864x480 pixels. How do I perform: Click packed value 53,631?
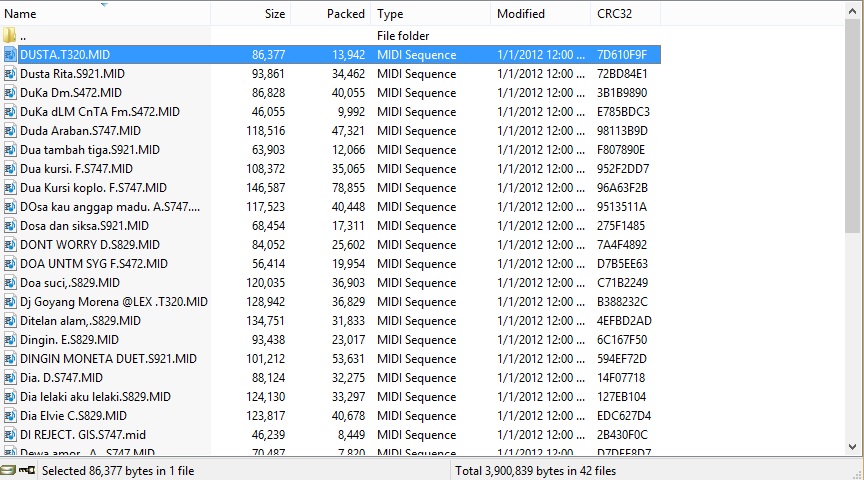(348, 359)
